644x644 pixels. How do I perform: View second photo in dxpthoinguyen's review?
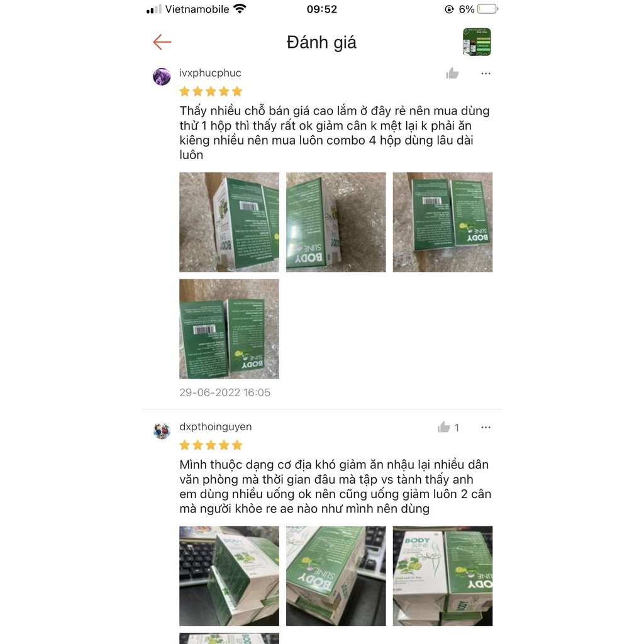coord(336,576)
